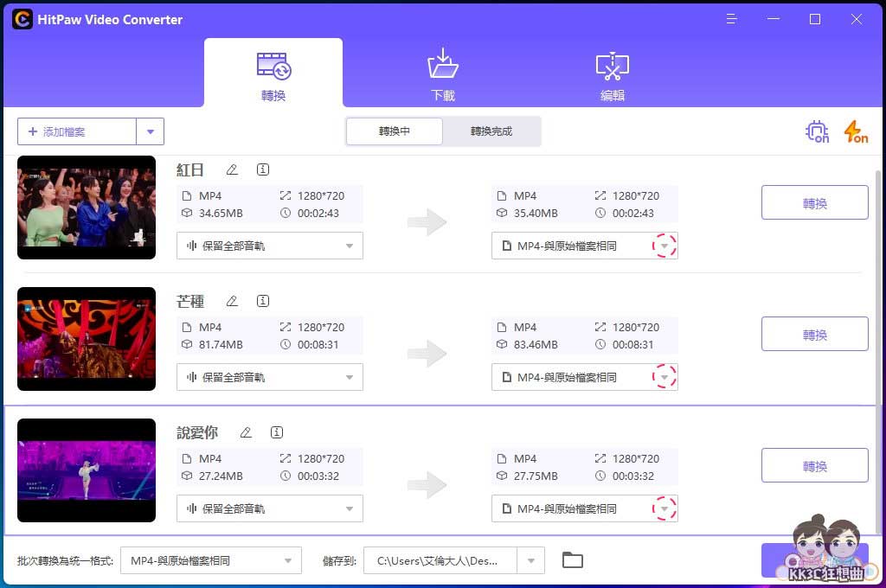Click the 紅日 video thumbnail

86,208
